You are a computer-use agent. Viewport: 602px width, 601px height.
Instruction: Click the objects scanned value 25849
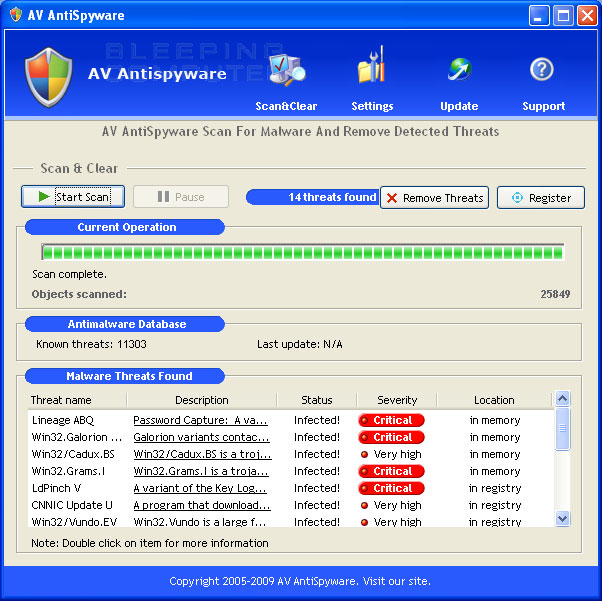(555, 294)
